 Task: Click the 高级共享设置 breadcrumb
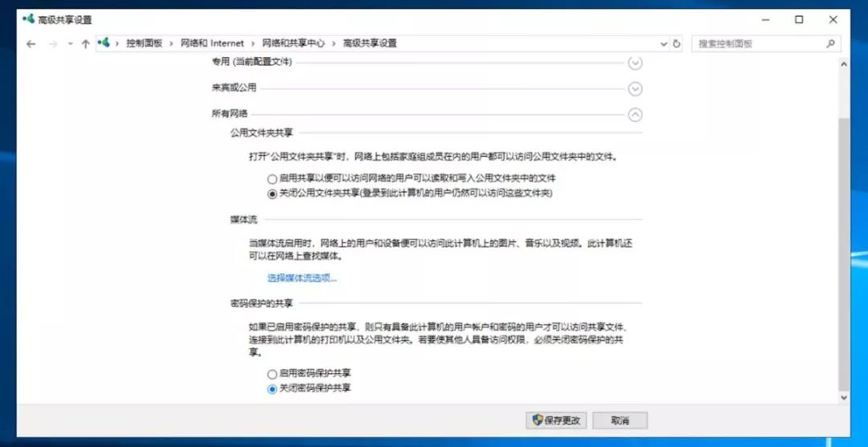point(370,43)
